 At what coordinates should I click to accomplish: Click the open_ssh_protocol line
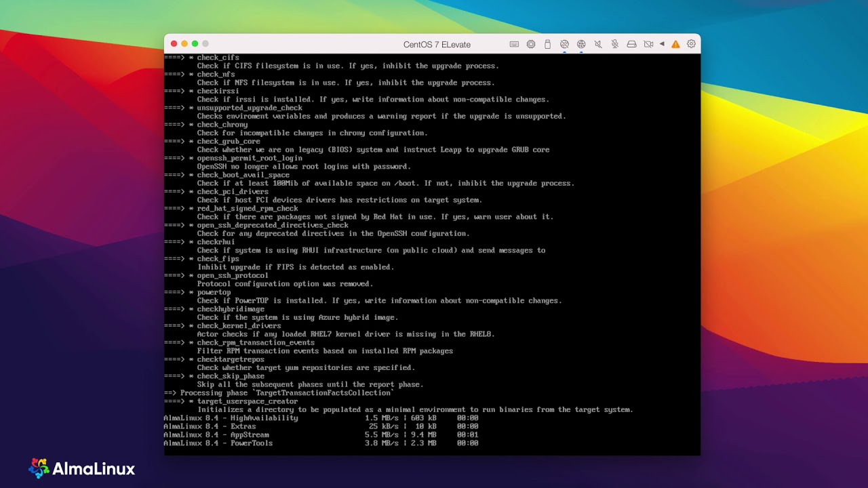click(x=216, y=276)
